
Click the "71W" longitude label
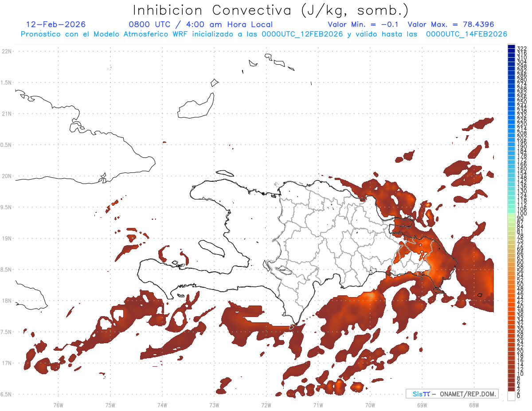pos(318,404)
